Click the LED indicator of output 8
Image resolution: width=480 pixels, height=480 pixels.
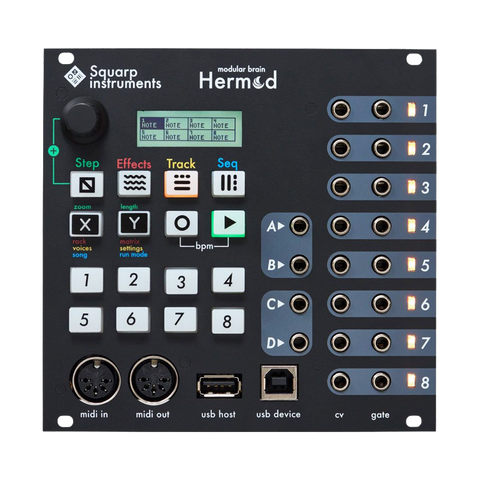pyautogui.click(x=412, y=381)
